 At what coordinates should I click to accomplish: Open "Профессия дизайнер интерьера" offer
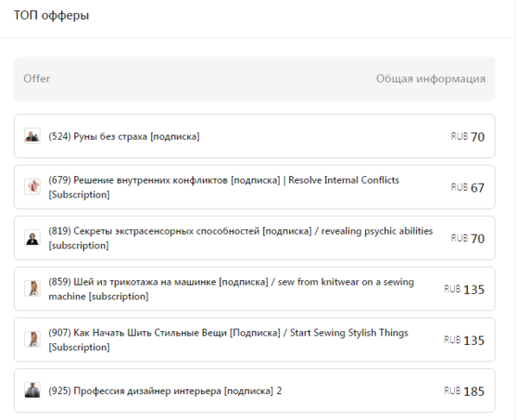click(165, 391)
